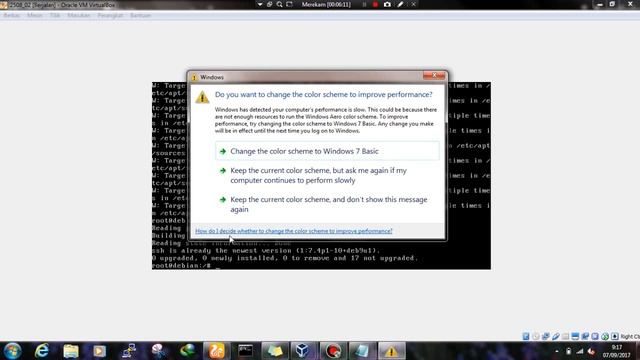Click the VirtualBox display status icon

(x=575, y=336)
